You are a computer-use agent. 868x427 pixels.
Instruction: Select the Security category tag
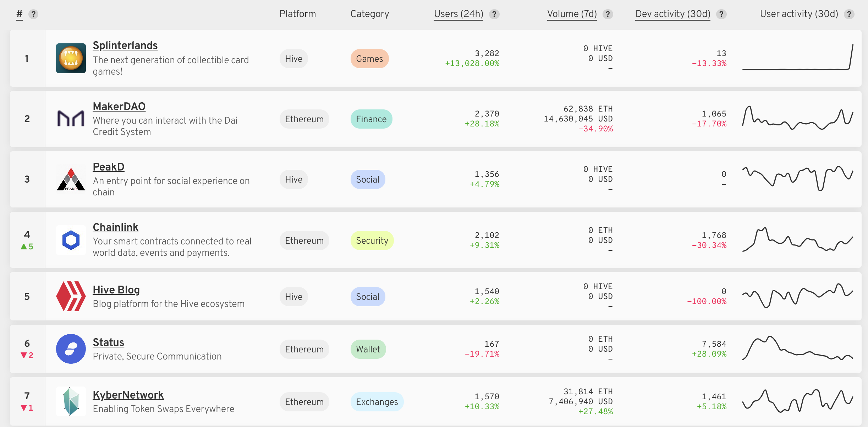(x=372, y=240)
